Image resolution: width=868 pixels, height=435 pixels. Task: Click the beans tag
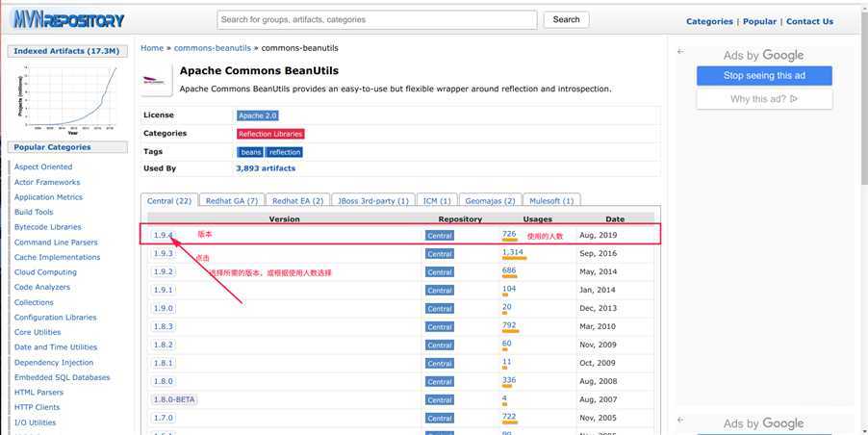[251, 152]
